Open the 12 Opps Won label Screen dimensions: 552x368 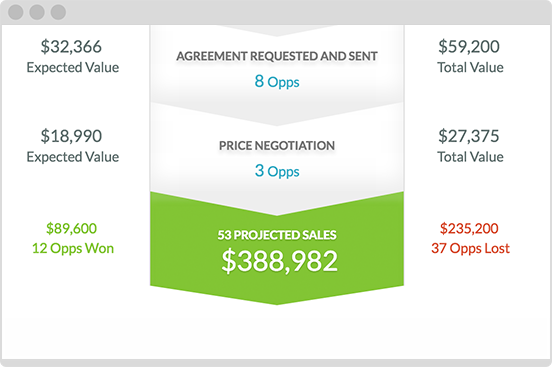pyautogui.click(x=73, y=248)
